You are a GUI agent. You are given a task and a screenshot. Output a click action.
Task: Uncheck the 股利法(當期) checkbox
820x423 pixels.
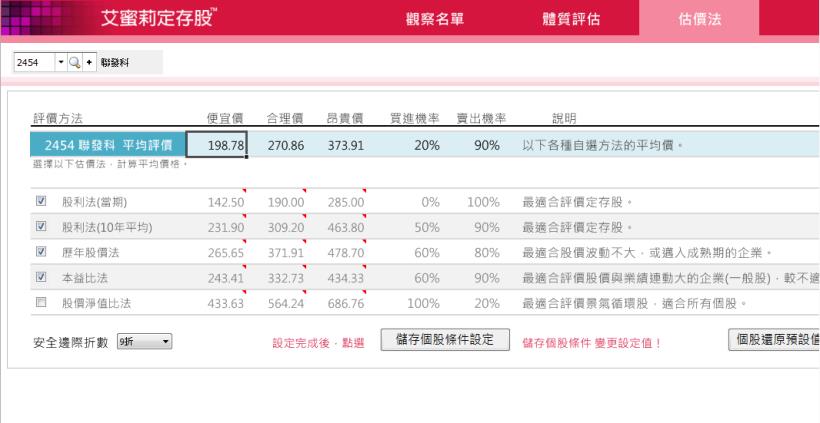[41, 201]
